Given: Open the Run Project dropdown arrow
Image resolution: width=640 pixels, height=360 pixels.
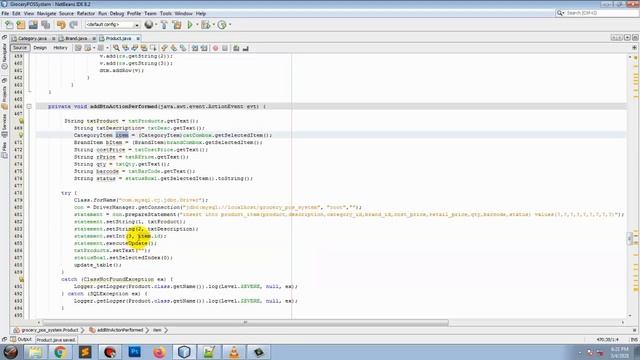Looking at the screenshot, I should [197, 25].
